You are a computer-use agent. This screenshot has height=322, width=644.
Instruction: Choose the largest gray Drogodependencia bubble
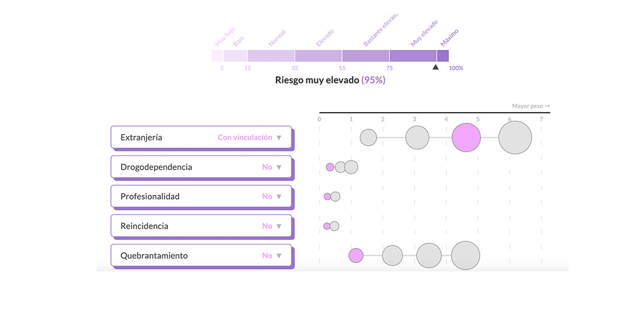tap(351, 167)
